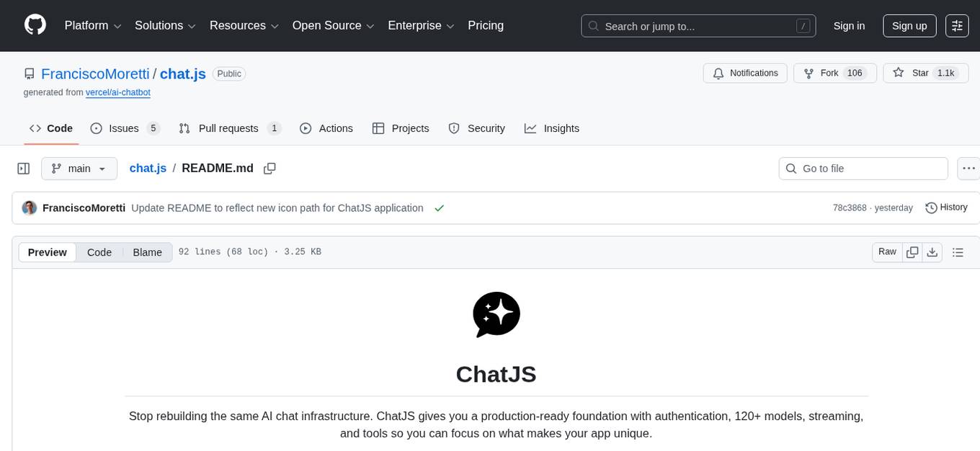Star the chat.js repository

(x=899, y=73)
